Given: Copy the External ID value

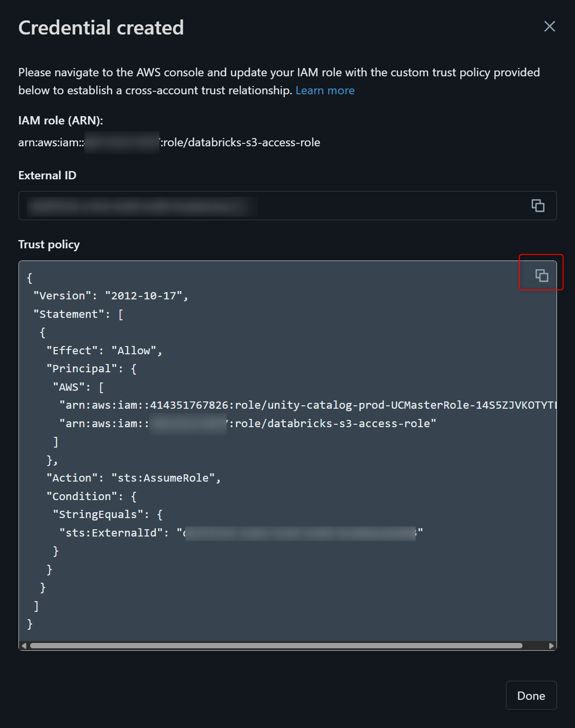Looking at the screenshot, I should pyautogui.click(x=538, y=206).
